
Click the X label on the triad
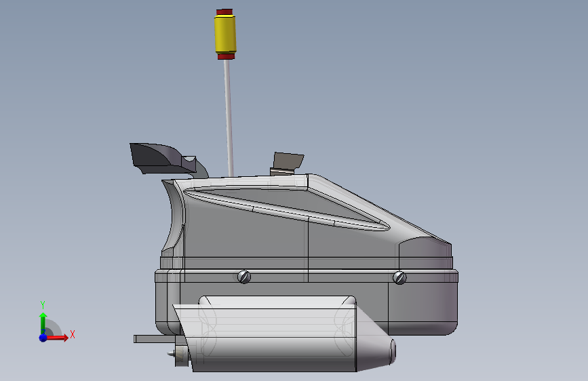[x=73, y=334]
